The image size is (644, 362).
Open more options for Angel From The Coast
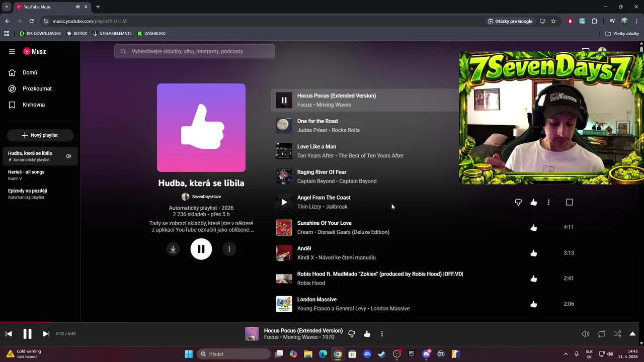click(549, 202)
